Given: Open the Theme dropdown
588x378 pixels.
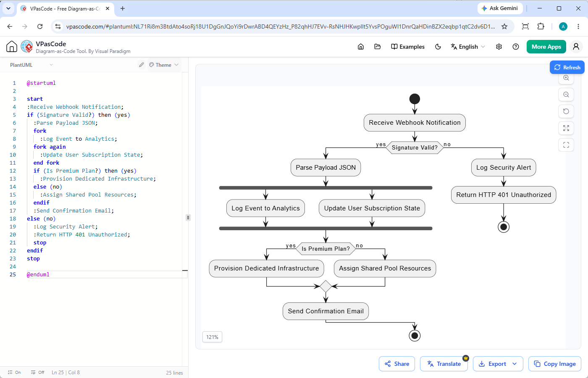Looking at the screenshot, I should click(x=164, y=65).
